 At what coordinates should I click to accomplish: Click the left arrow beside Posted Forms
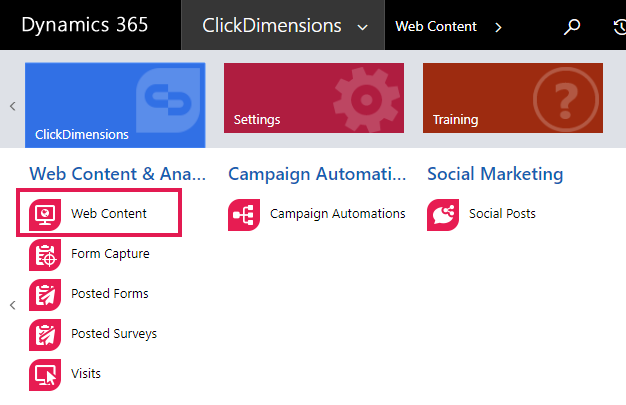pos(13,306)
